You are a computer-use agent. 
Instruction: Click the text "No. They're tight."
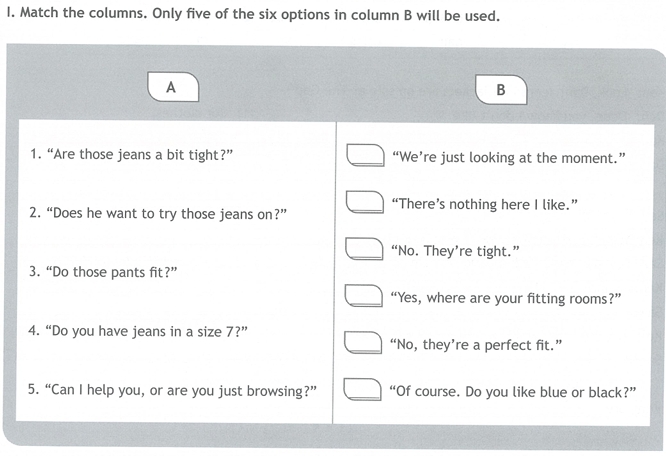pos(455,251)
